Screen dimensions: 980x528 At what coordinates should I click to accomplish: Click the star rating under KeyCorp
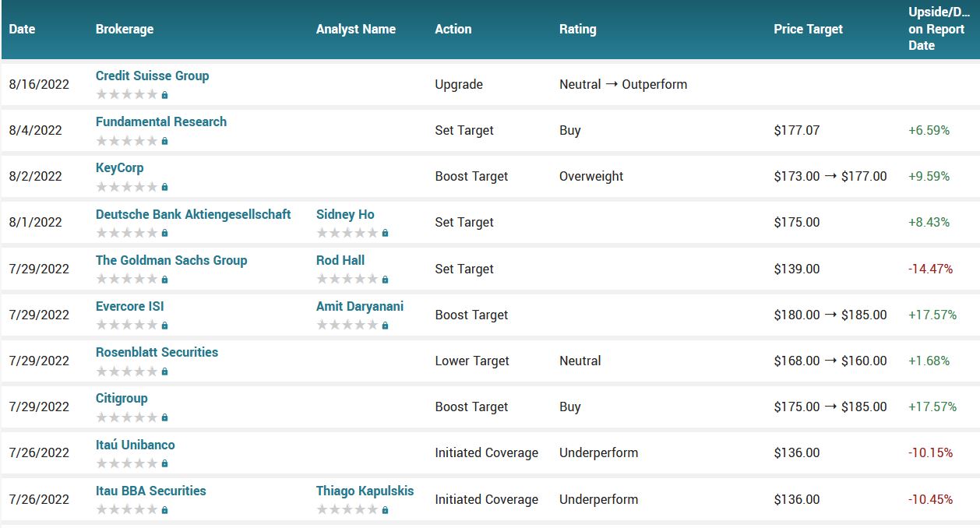[127, 187]
